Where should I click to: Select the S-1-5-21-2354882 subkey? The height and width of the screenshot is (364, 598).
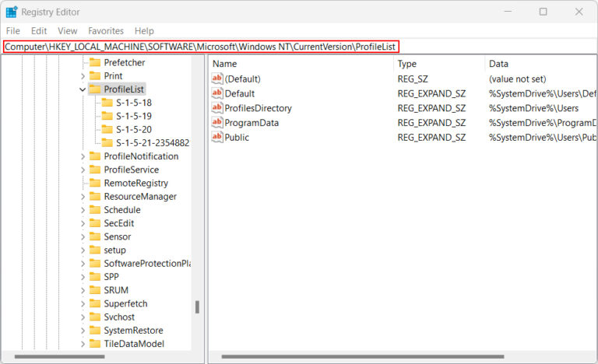click(x=153, y=143)
